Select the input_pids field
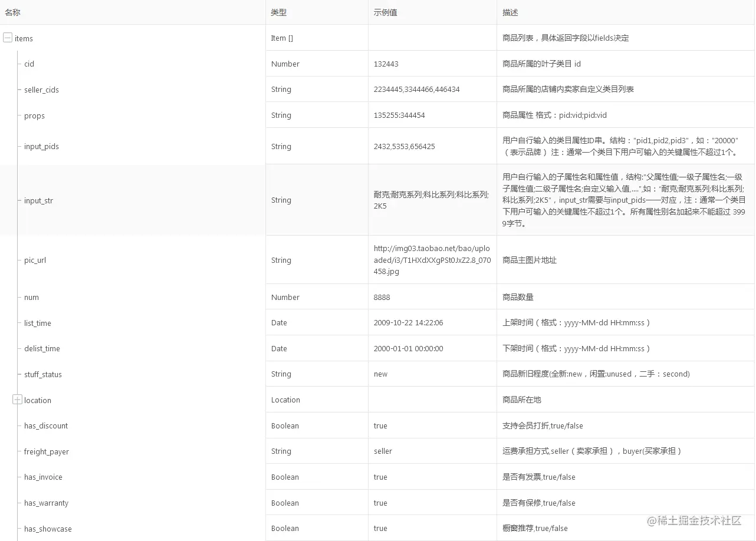The height and width of the screenshot is (541, 756). click(40, 146)
